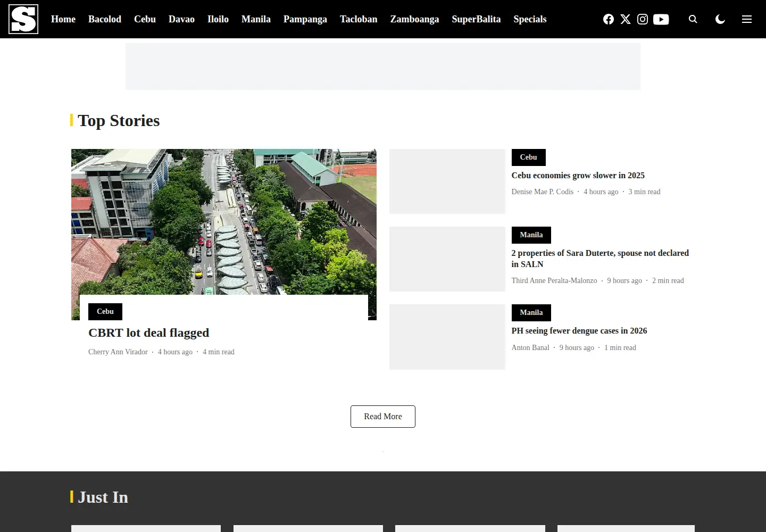The image size is (766, 532).
Task: Open the Pampanga section
Action: click(x=305, y=19)
